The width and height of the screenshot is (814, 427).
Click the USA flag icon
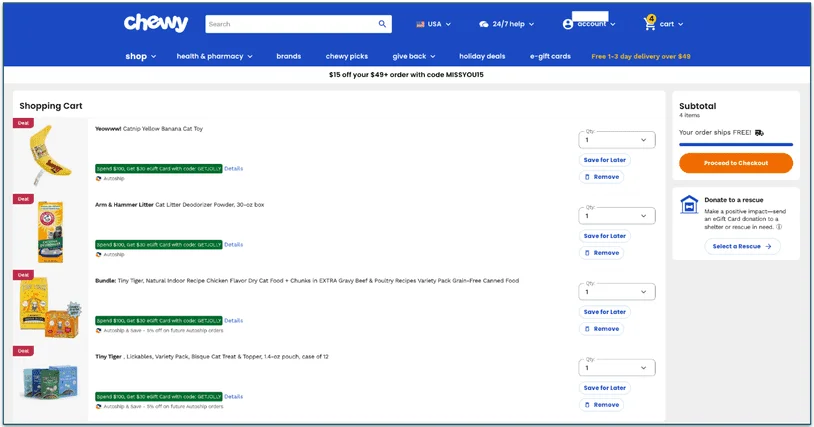click(420, 24)
